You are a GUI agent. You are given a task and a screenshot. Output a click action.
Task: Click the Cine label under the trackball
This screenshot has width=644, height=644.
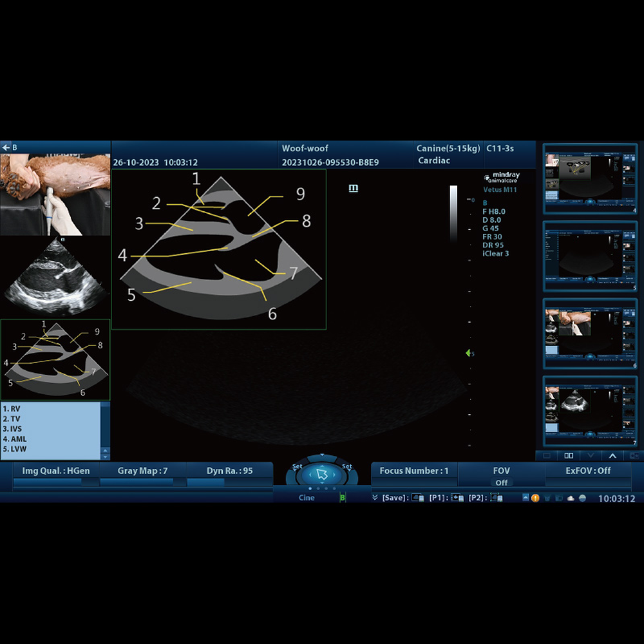(307, 498)
